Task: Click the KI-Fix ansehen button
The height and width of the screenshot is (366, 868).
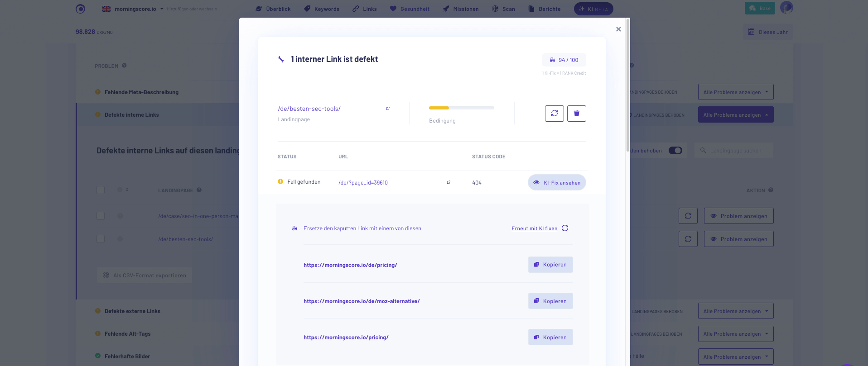Action: [x=557, y=182]
